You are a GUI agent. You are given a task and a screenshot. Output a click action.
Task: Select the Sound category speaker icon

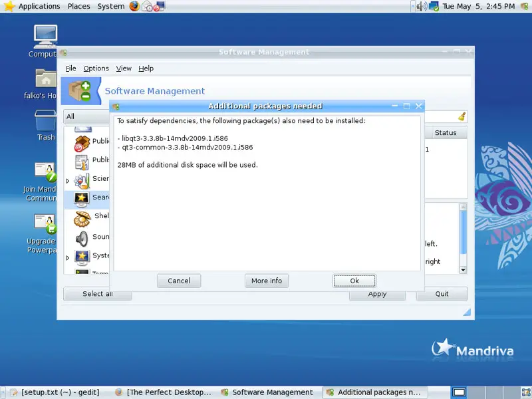(x=82, y=239)
